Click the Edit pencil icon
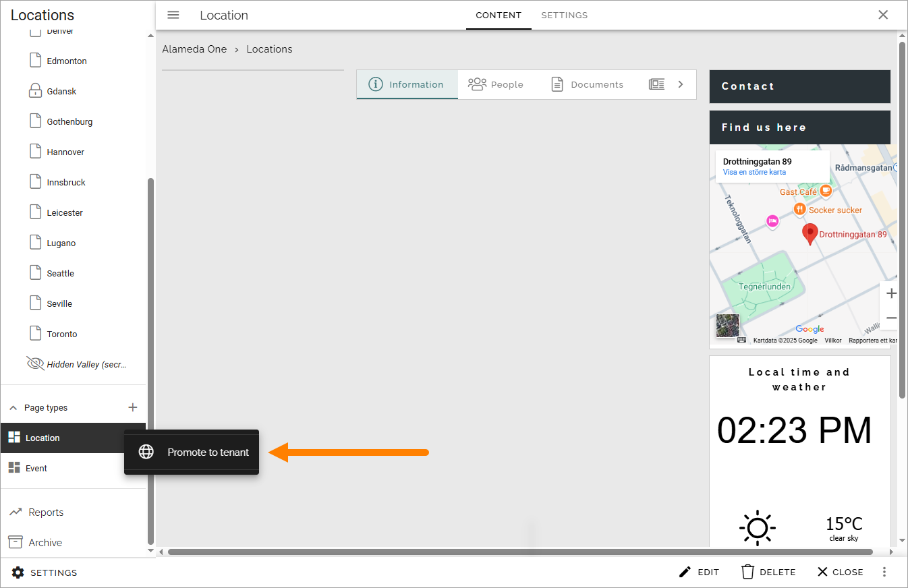 tap(685, 572)
